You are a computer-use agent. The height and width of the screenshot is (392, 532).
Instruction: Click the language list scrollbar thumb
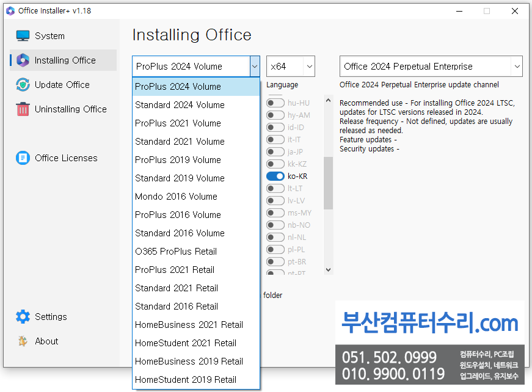coord(328,183)
